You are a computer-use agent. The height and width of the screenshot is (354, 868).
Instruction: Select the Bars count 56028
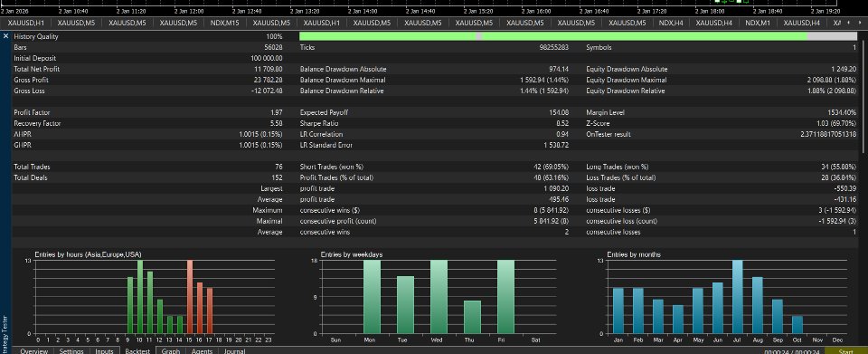tap(274, 48)
